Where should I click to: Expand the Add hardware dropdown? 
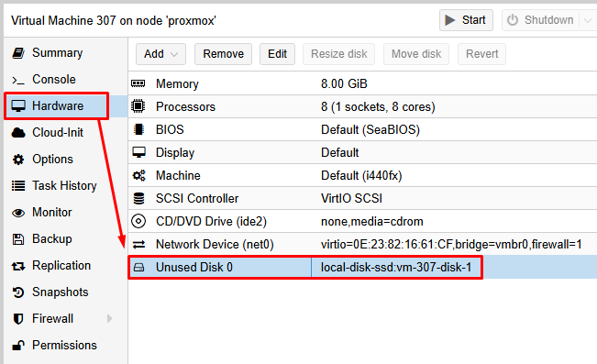coord(160,54)
